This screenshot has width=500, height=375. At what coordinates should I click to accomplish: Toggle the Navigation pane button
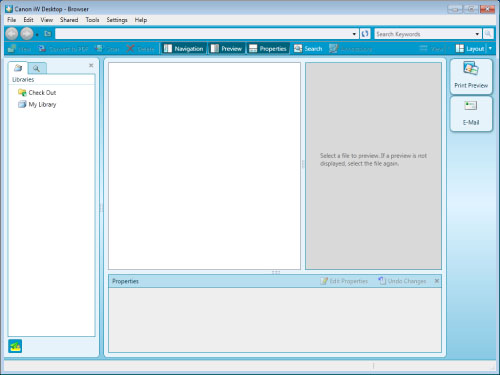tap(183, 49)
